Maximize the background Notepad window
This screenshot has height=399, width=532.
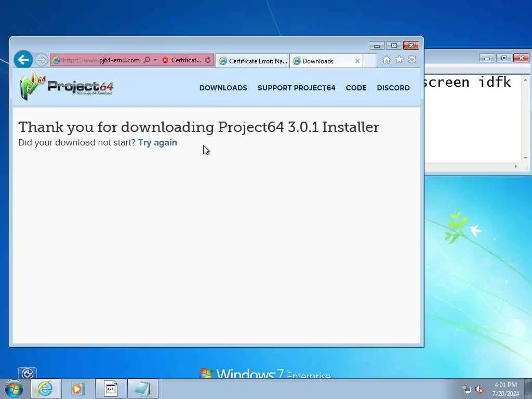coord(504,58)
